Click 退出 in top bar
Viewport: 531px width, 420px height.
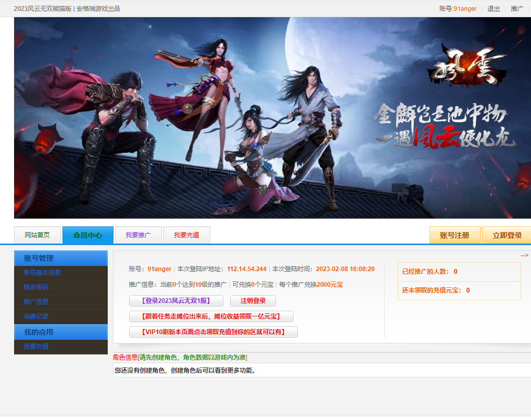pyautogui.click(x=494, y=9)
